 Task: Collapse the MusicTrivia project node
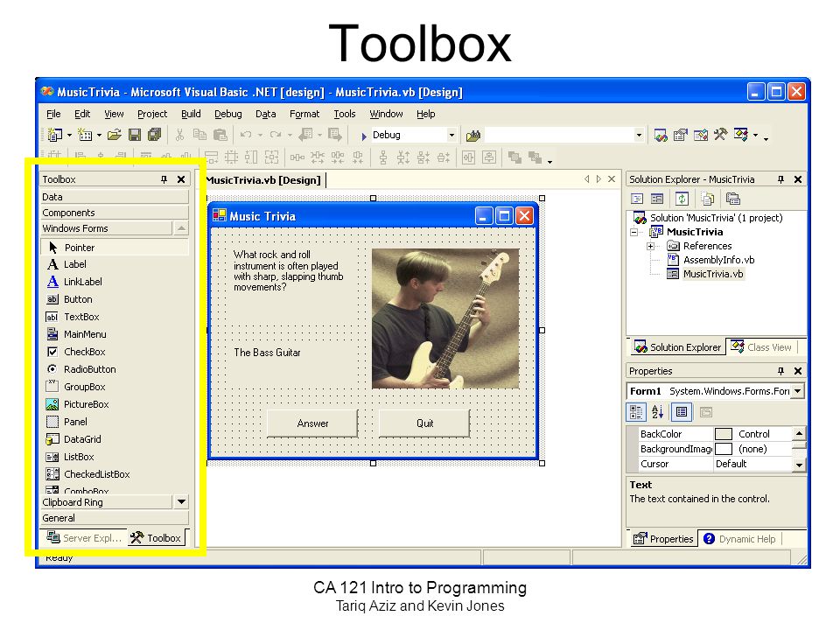[633, 233]
